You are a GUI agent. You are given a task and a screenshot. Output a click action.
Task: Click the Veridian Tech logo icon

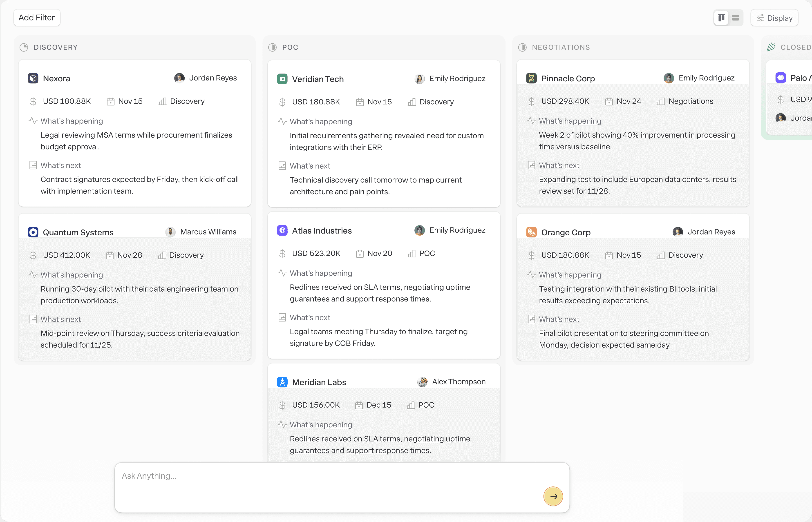click(x=282, y=79)
